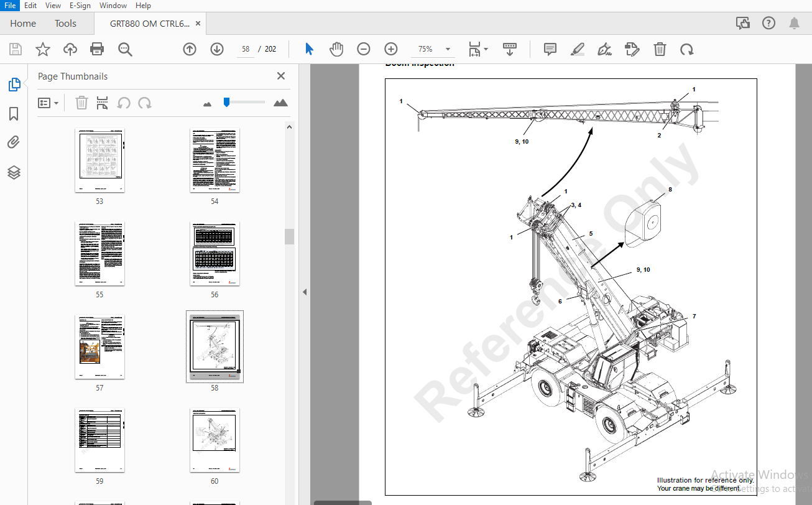
Task: Rotate pages clockwise in thumbnails panel
Action: tap(145, 103)
